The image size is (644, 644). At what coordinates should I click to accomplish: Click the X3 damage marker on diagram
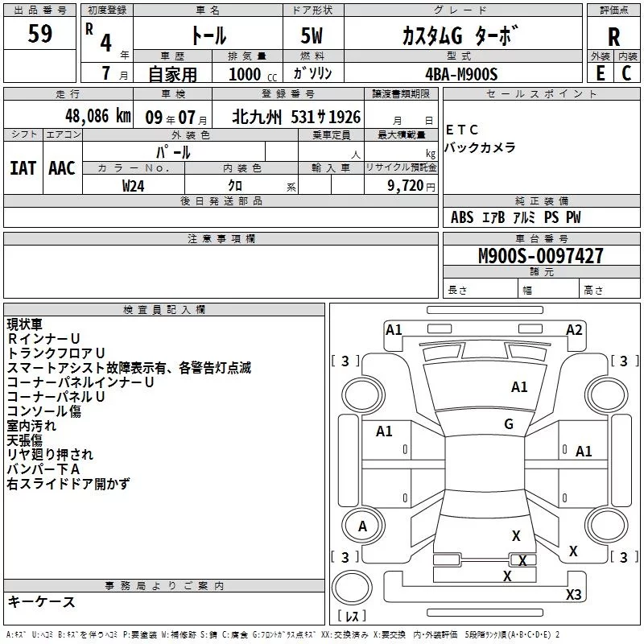(x=573, y=594)
